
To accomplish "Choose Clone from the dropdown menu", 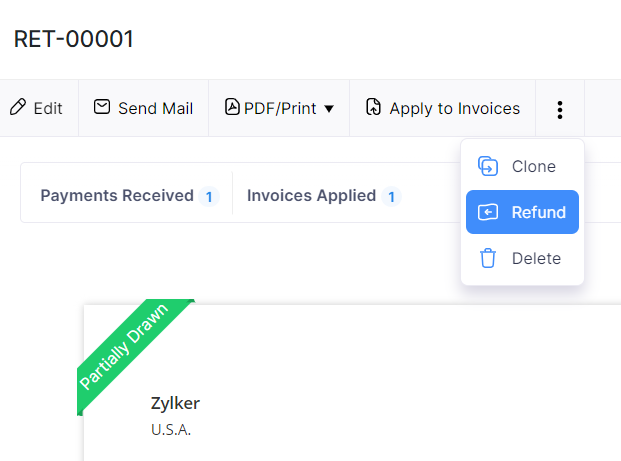I will point(533,166).
